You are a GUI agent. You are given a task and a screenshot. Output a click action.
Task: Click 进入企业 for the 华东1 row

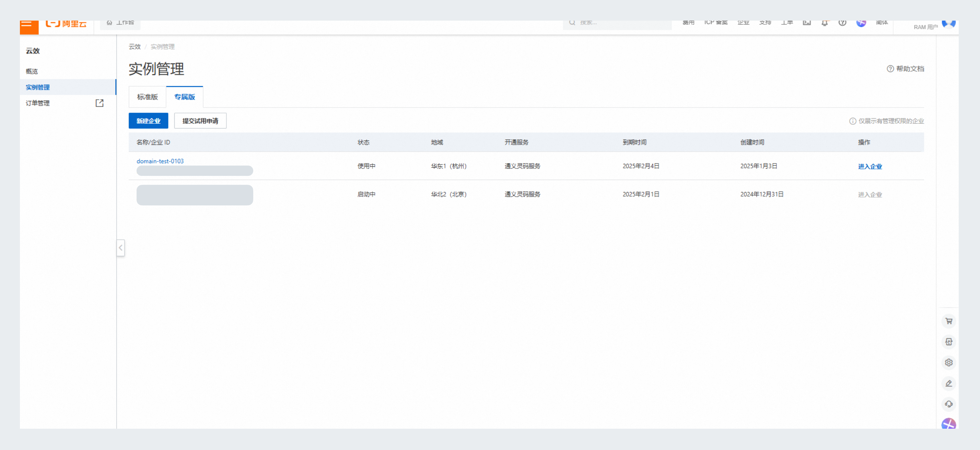pos(870,166)
